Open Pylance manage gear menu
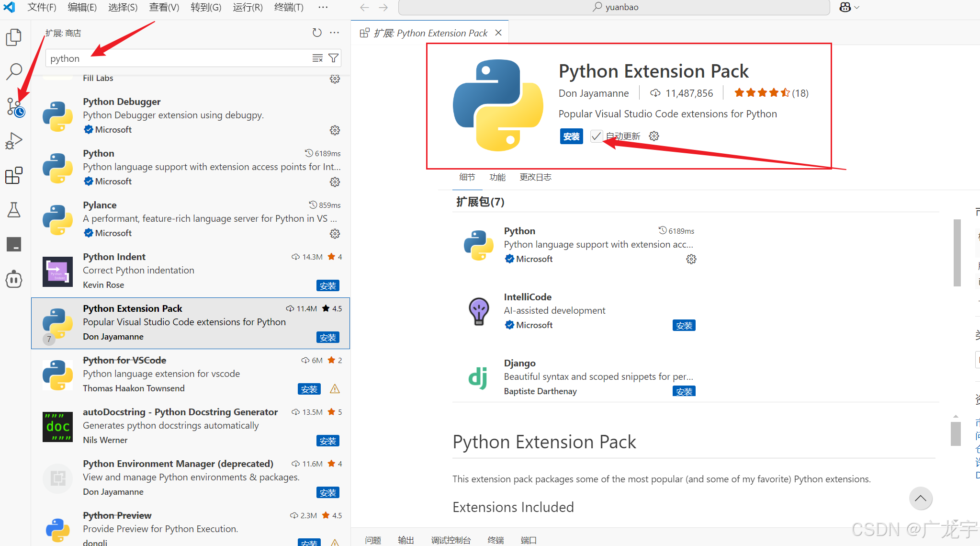The image size is (980, 546). click(x=335, y=234)
